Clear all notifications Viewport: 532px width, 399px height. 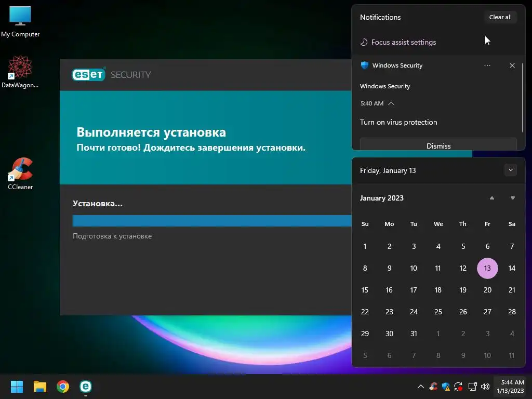(500, 17)
